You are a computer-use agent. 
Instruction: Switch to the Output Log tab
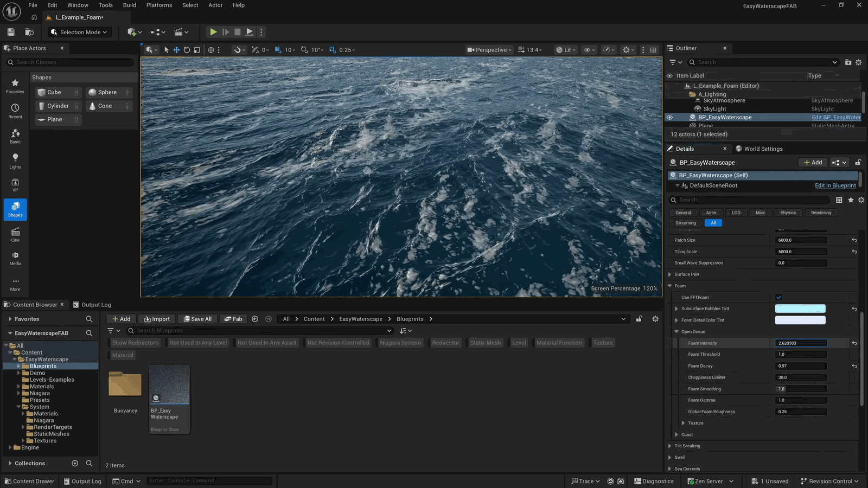pos(92,305)
